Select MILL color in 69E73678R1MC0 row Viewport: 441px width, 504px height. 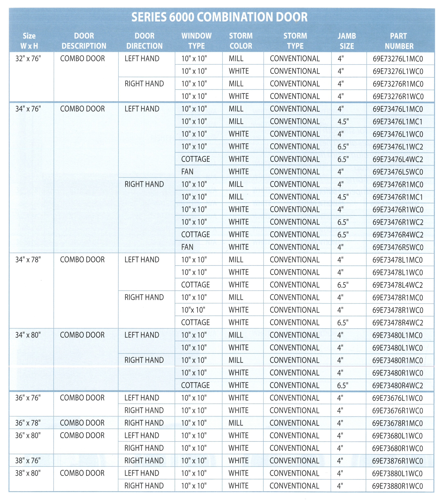click(236, 423)
